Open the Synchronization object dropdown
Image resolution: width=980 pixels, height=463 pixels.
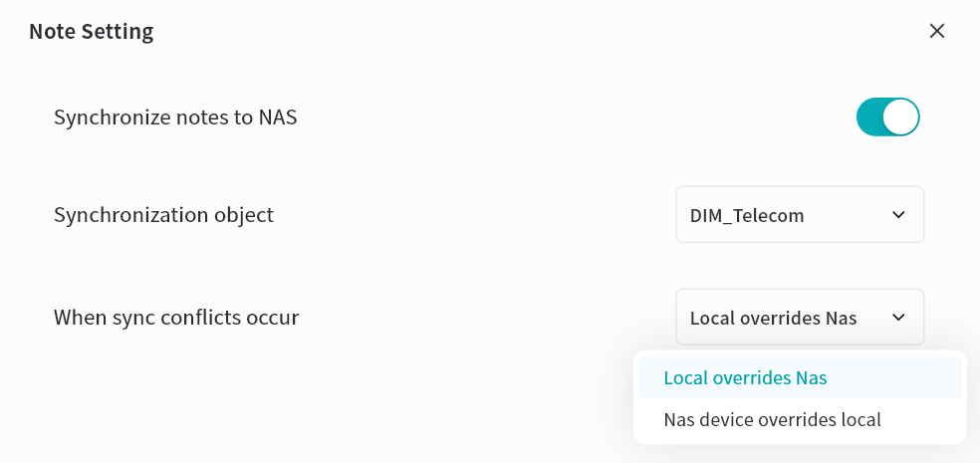coord(800,214)
